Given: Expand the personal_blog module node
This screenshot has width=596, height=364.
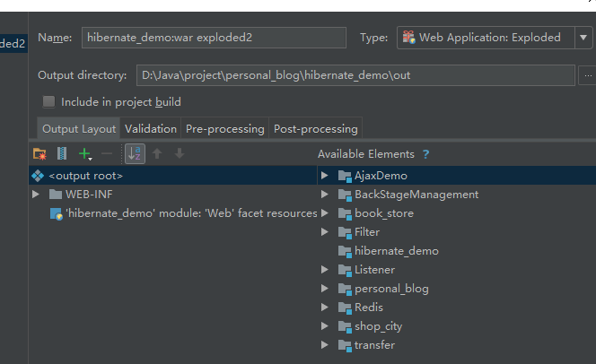Looking at the screenshot, I should coord(325,289).
